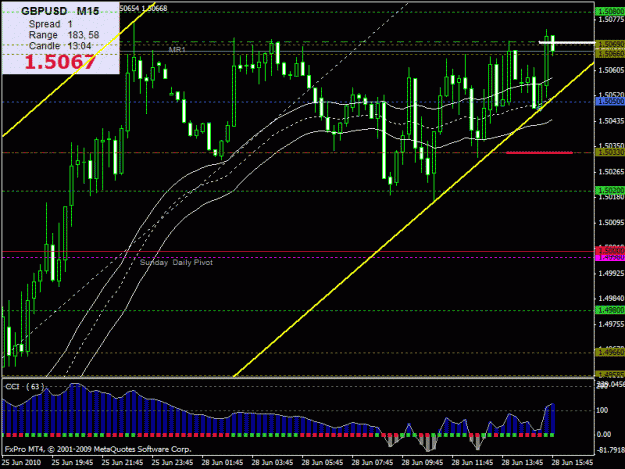Click the '28 Jun 03:45' time label
This screenshot has height=469, width=625.
(x=272, y=462)
